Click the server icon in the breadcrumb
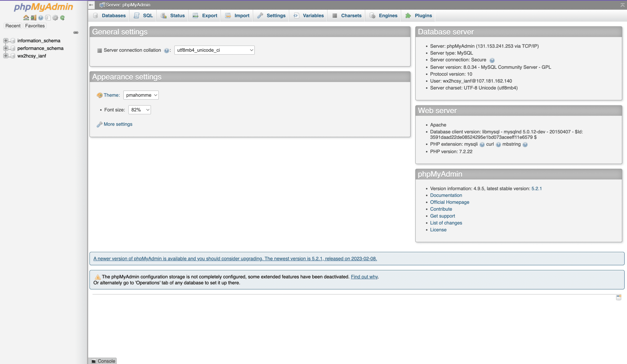 102,5
